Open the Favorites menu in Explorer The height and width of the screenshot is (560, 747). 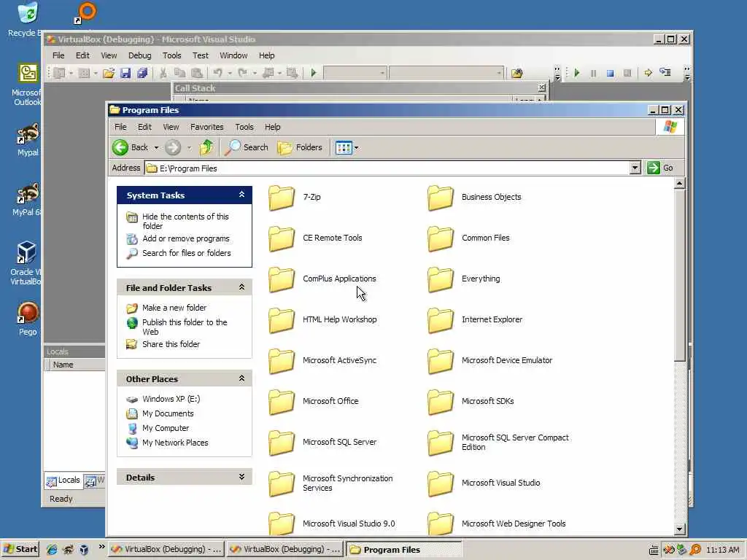pos(206,127)
